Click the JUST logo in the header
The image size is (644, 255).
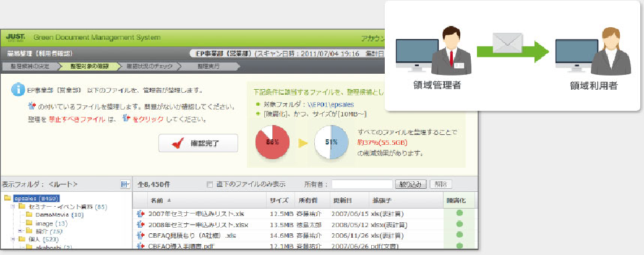[x=15, y=38]
